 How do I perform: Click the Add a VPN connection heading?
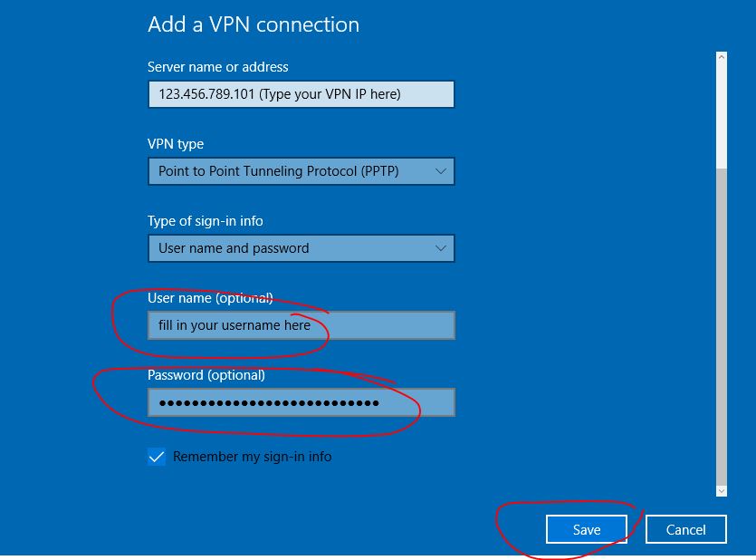click(x=254, y=24)
